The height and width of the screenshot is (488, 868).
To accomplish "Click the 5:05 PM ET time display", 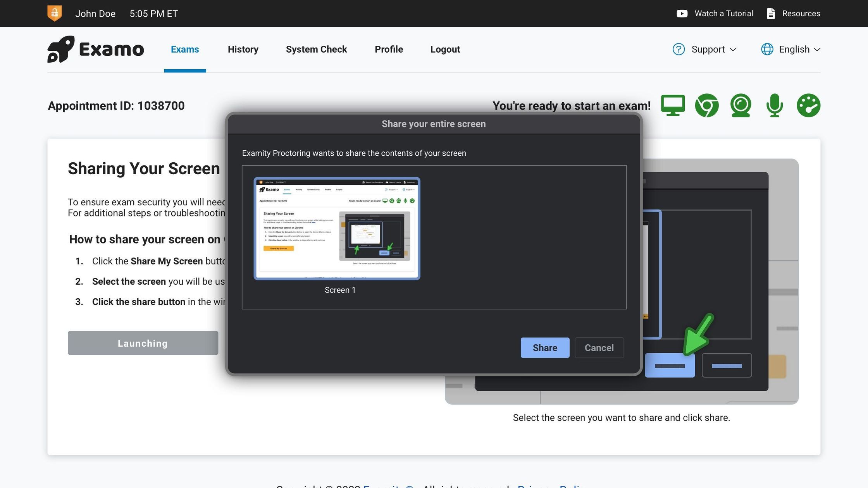I will 153,14.
